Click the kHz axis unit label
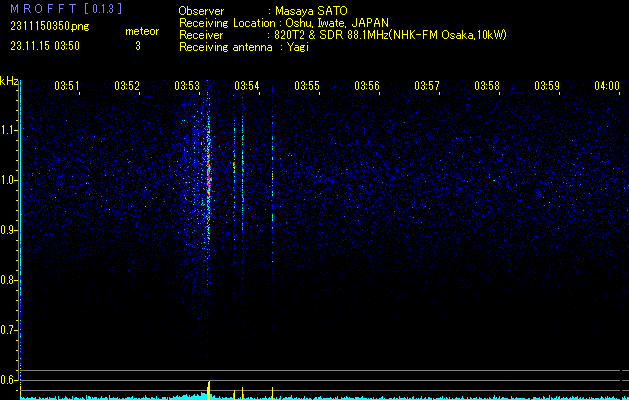 tap(9, 81)
